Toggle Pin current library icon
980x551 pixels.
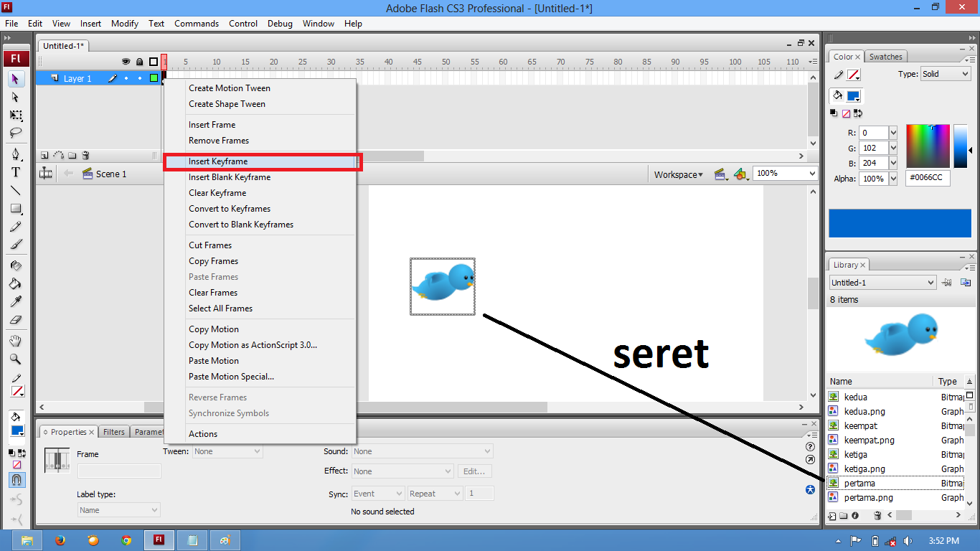pos(947,283)
